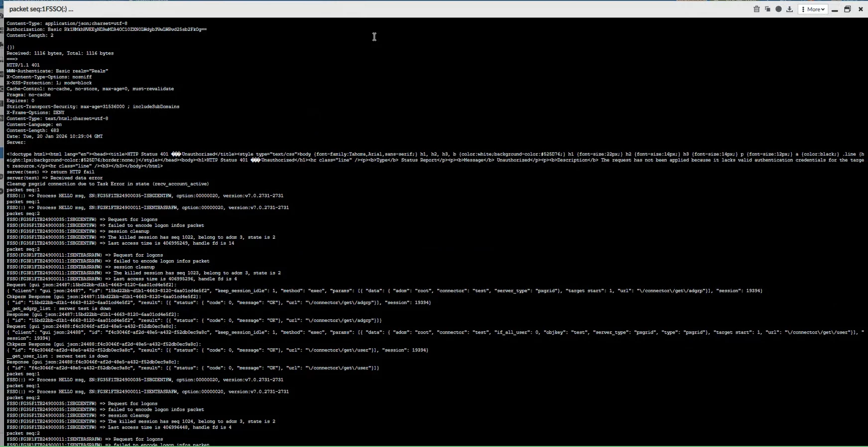Click the 'Content-Type: text/html;charset=utf-8' line
This screenshot has width=868, height=447.
click(57, 119)
